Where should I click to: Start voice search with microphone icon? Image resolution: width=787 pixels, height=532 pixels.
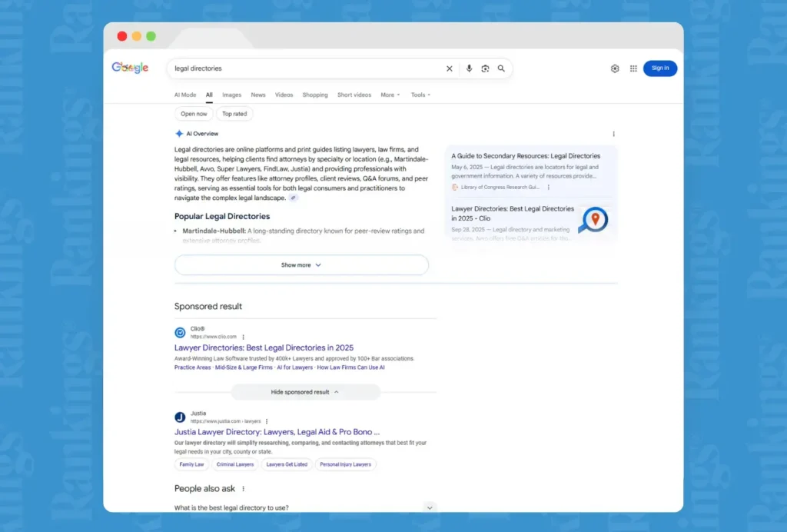coord(469,68)
